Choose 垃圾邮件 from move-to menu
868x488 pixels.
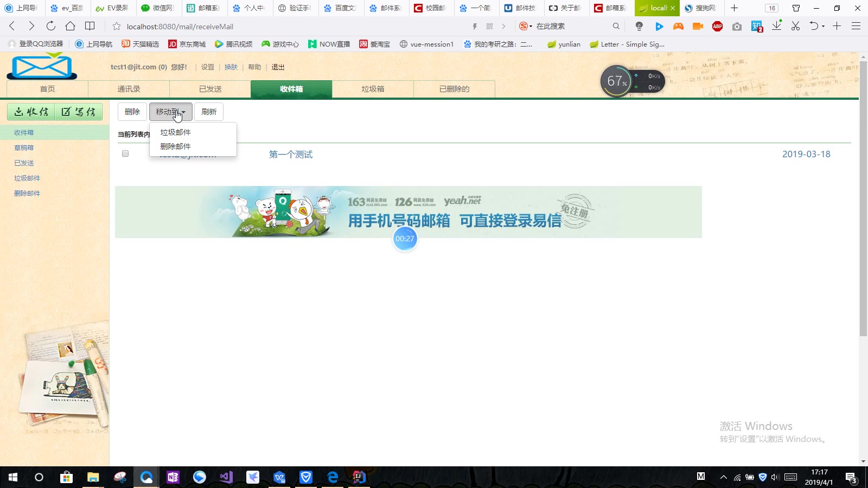point(193,132)
